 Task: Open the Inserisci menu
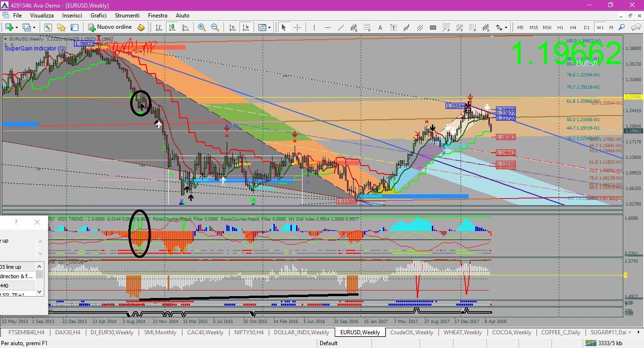tap(72, 16)
